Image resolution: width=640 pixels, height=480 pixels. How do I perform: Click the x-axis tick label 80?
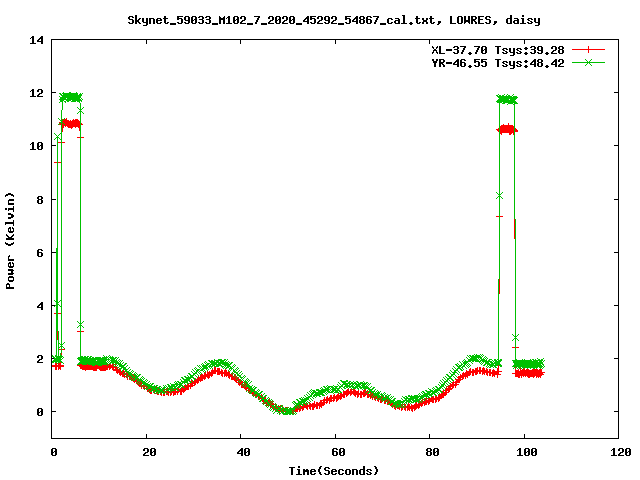point(432,452)
